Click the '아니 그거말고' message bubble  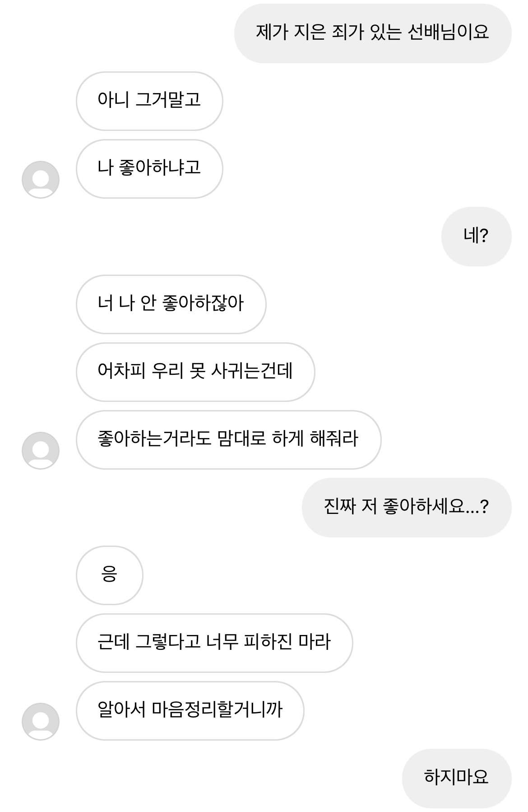149,101
